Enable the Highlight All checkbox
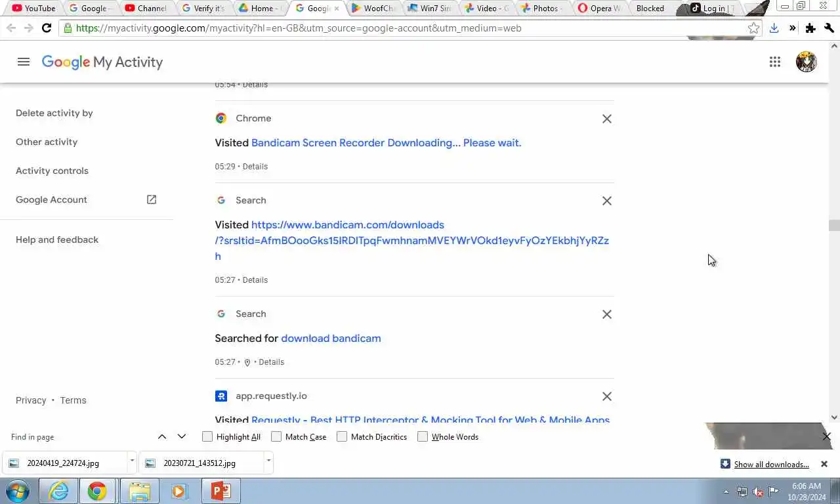 tap(207, 436)
